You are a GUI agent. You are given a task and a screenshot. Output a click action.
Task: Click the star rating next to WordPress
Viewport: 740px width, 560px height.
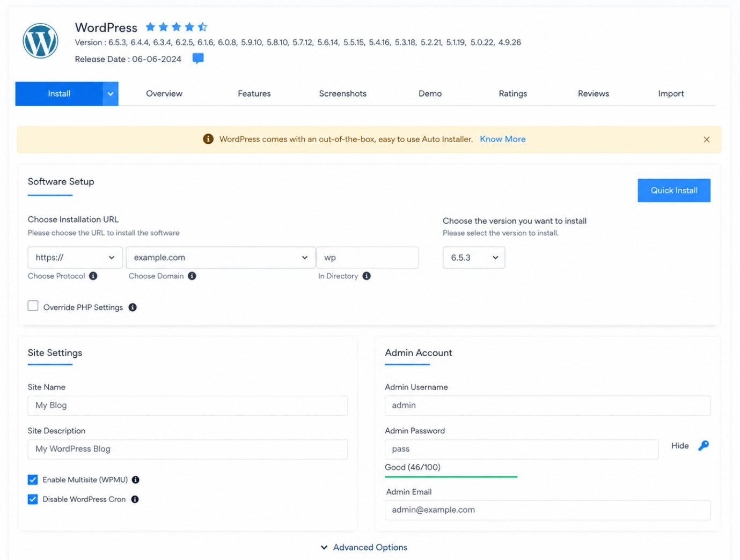point(176,27)
